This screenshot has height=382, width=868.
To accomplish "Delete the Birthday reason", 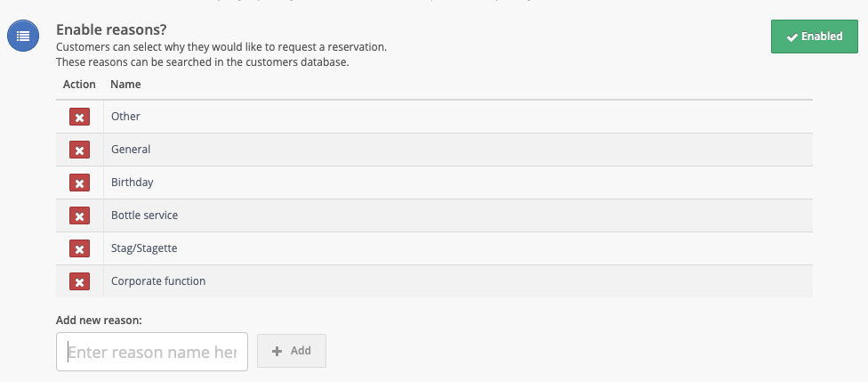I will 79,183.
